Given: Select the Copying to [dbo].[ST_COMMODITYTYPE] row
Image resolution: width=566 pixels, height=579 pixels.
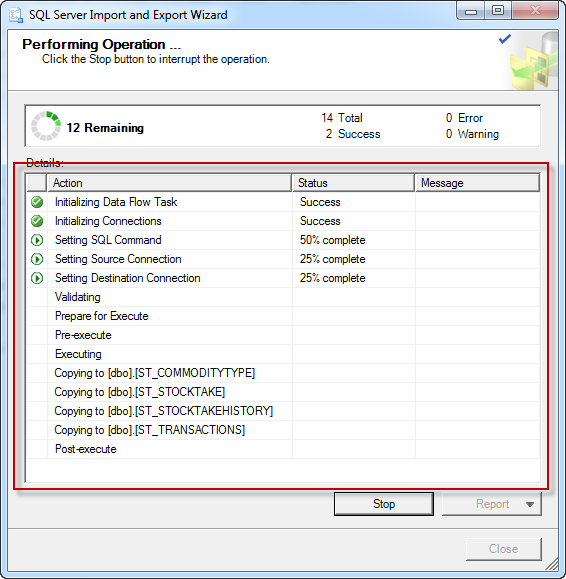Looking at the screenshot, I should point(283,373).
